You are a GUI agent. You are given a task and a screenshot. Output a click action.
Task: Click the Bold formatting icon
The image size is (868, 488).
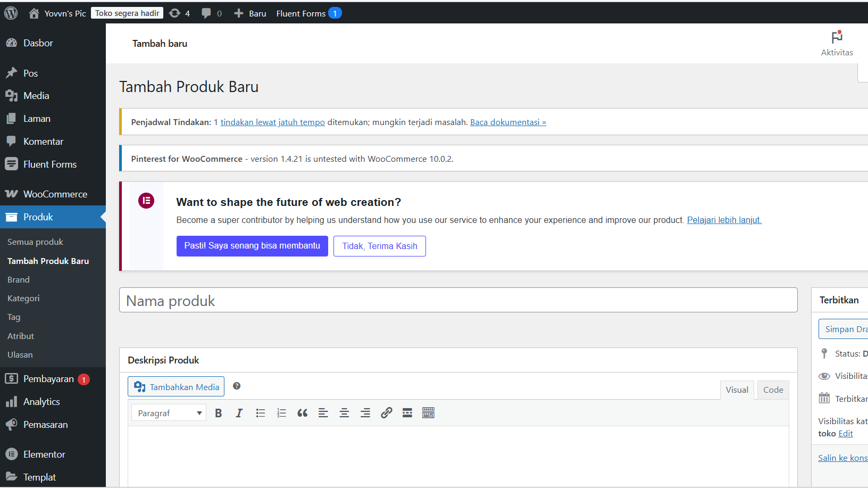(218, 413)
